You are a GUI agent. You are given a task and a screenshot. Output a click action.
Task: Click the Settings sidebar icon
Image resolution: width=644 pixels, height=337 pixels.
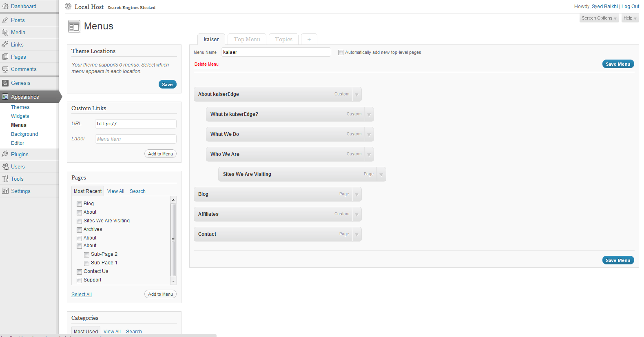5,191
